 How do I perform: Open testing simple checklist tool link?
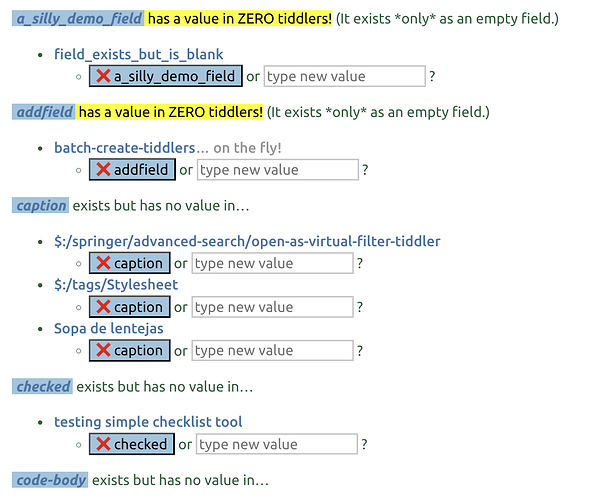148,422
